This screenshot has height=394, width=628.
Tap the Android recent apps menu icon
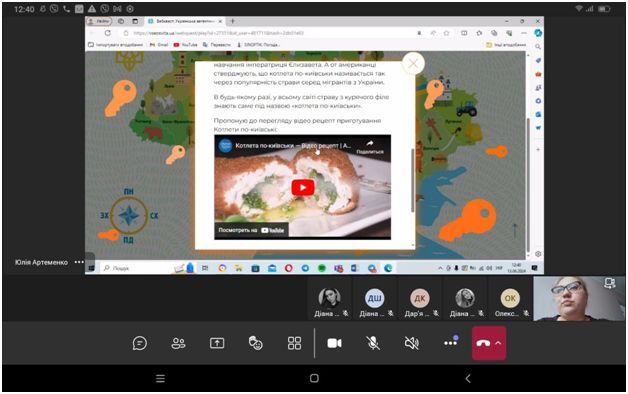click(x=160, y=378)
